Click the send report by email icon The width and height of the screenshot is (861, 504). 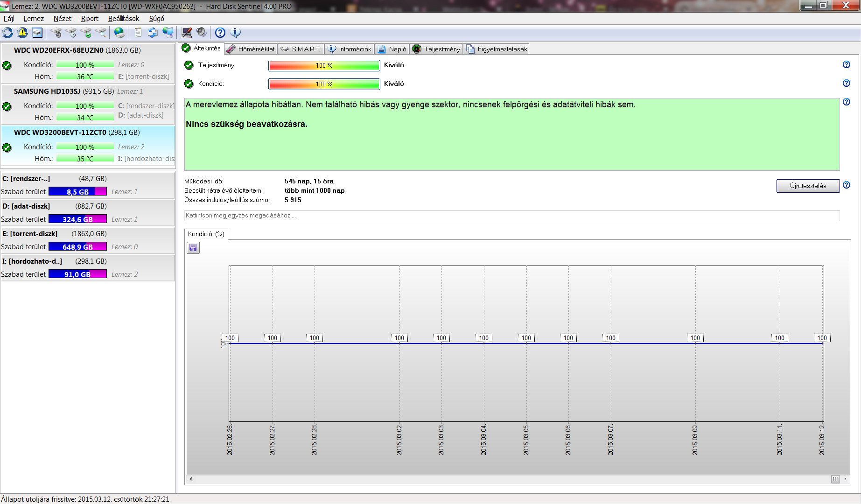(153, 33)
